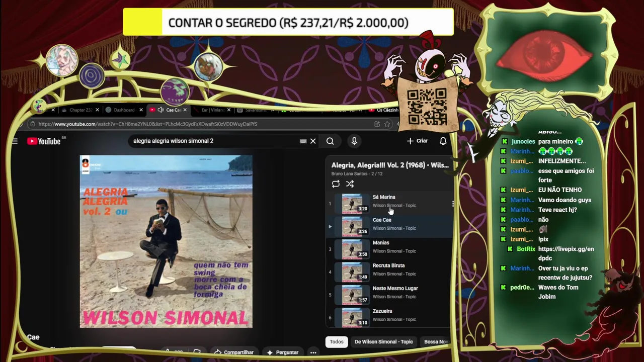The height and width of the screenshot is (362, 644).
Task: View site info icon left of URL
Action: [x=32, y=124]
